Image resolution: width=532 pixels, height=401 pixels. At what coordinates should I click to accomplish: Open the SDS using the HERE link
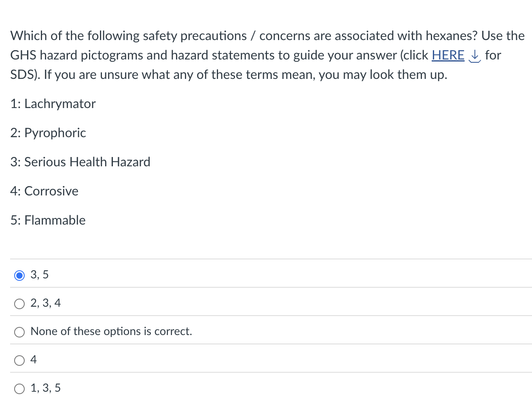coord(448,55)
